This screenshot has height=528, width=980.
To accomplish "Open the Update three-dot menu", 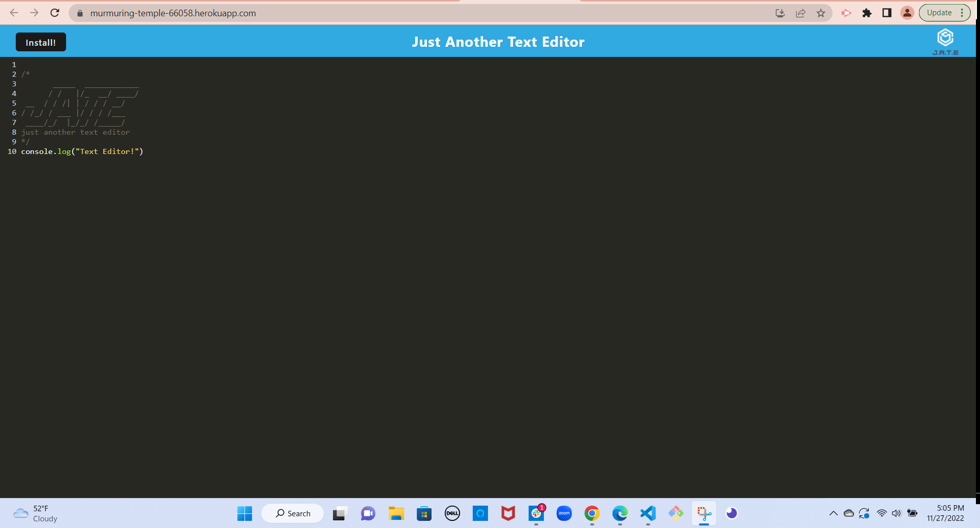I will pyautogui.click(x=962, y=12).
